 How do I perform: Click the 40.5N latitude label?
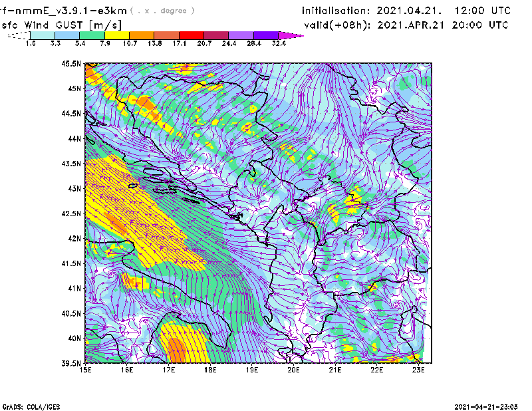[x=71, y=314]
